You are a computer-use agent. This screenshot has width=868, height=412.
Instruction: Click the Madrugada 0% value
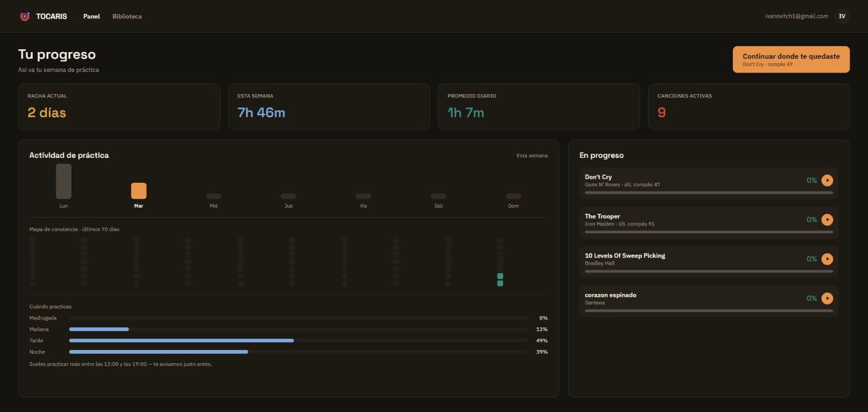543,318
